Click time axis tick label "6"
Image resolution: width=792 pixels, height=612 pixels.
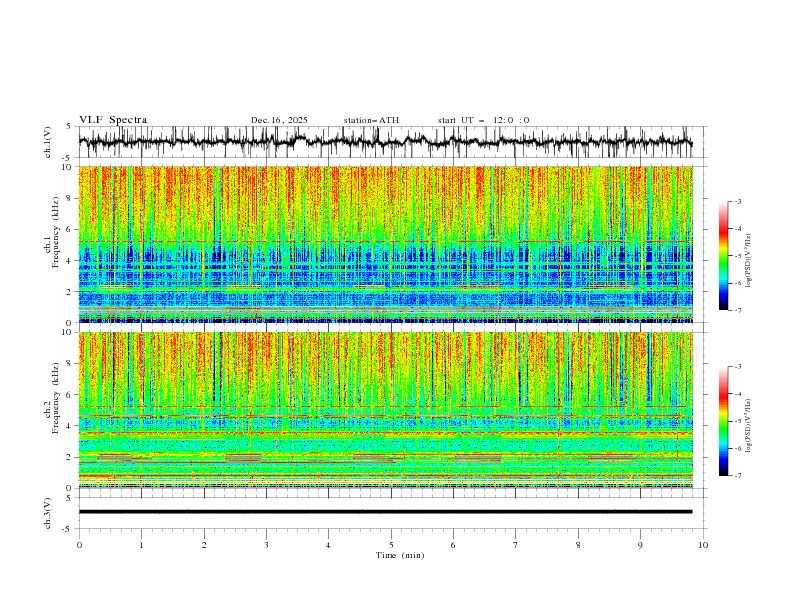[453, 545]
